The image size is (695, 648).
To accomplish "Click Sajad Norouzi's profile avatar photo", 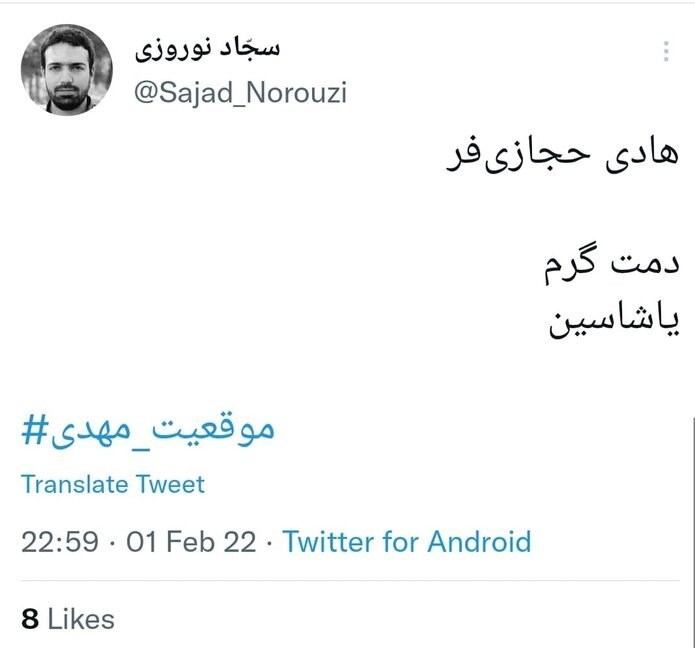I will [x=67, y=70].
